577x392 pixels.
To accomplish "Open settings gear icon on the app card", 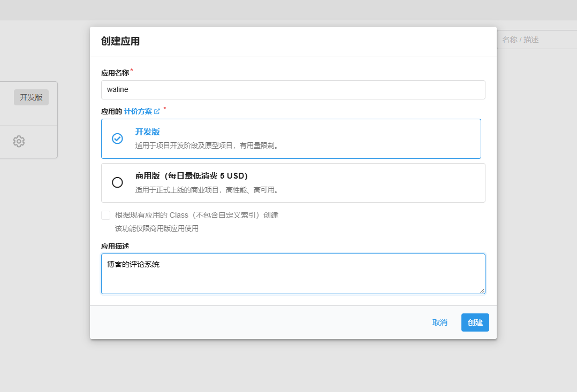I will pyautogui.click(x=19, y=141).
